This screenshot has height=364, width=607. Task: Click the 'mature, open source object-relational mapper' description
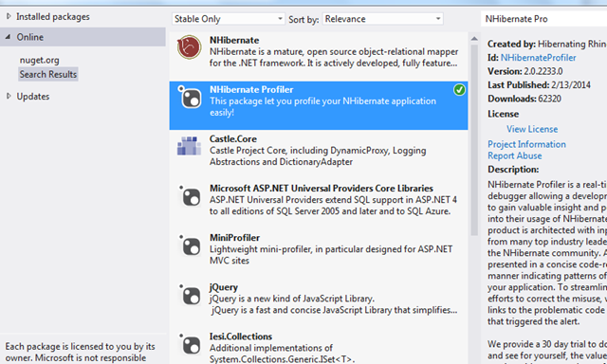pyautogui.click(x=334, y=57)
